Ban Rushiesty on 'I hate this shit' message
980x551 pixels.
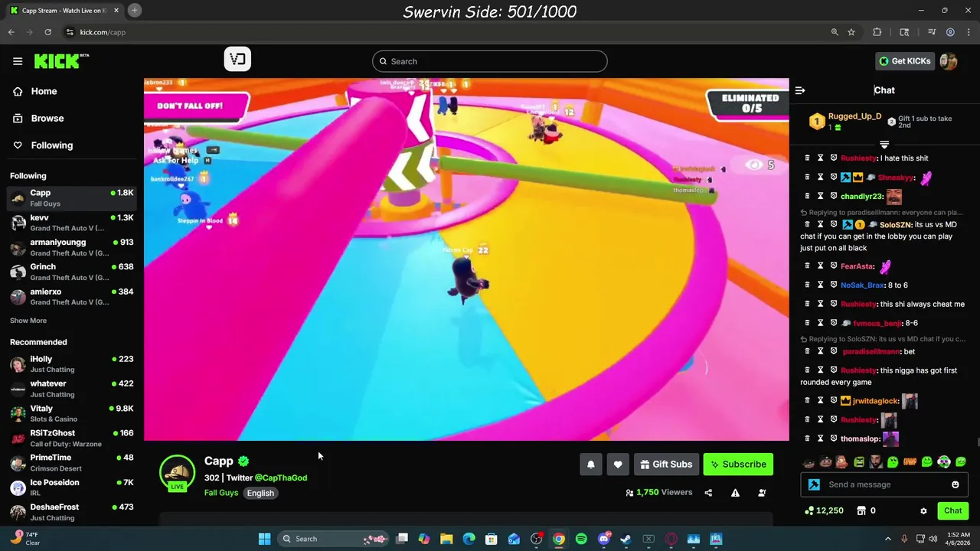point(834,158)
